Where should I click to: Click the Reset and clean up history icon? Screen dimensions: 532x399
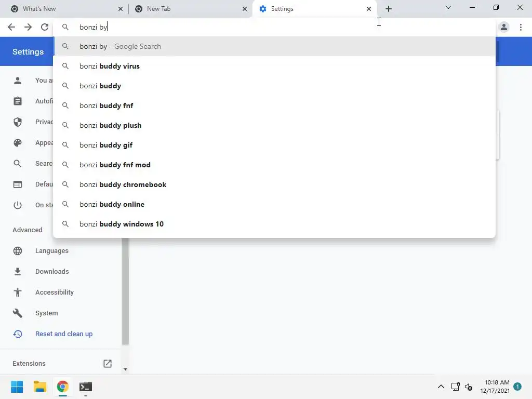pos(18,334)
